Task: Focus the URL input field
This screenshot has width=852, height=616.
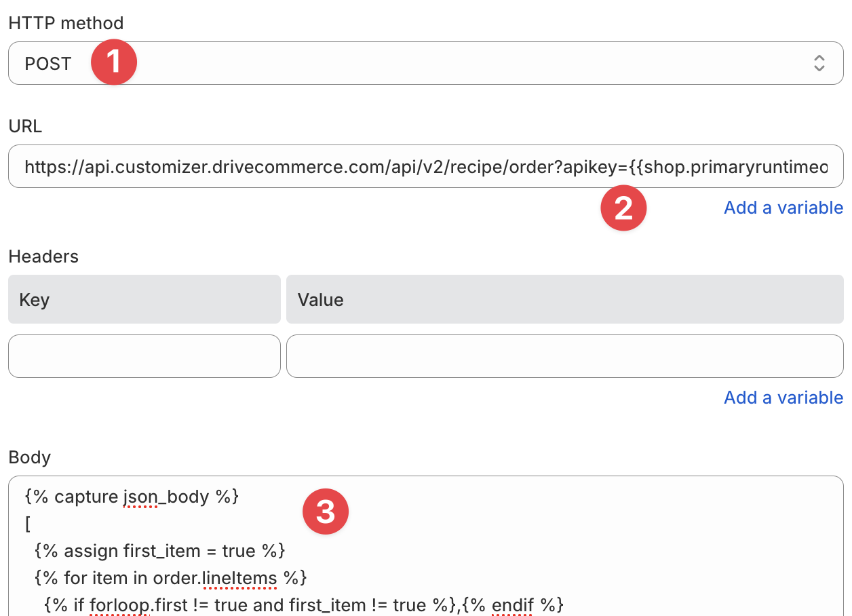Action: pyautogui.click(x=425, y=166)
